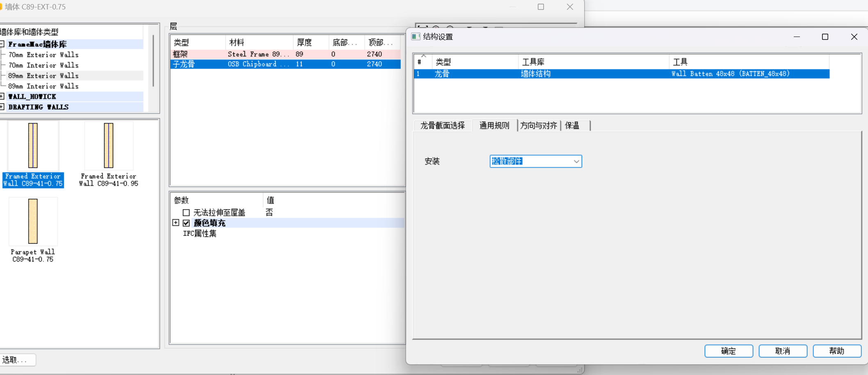Image resolution: width=868 pixels, height=375 pixels.
Task: Select 89mm Interior Walls tree item
Action: (x=43, y=86)
